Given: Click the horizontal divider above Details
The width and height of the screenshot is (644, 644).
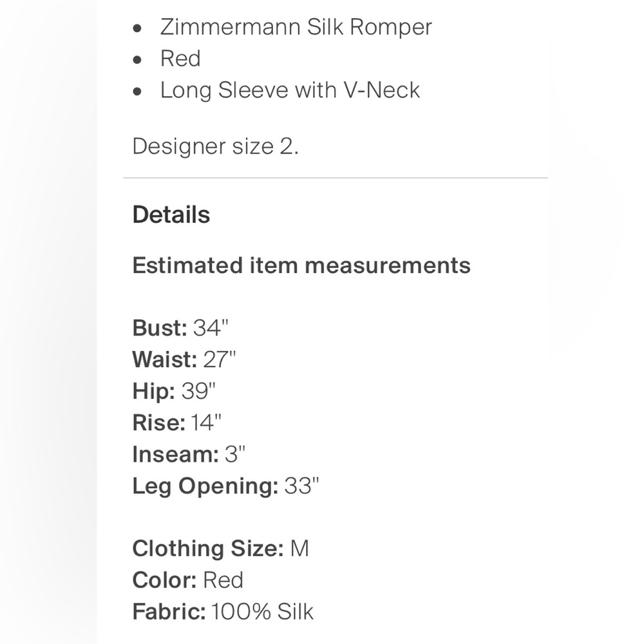Looking at the screenshot, I should click(336, 178).
